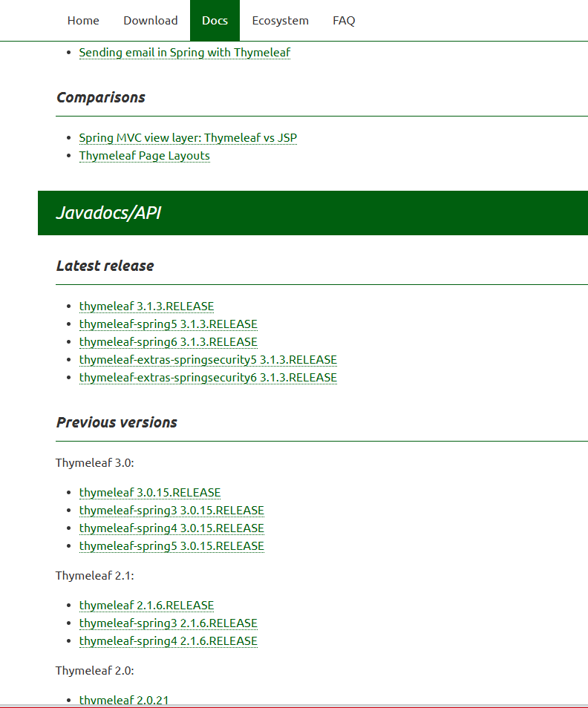Open thymeleaf-spring5 3.1.3.RELEASE javadoc
Screen dimensions: 588x708
tap(168, 324)
